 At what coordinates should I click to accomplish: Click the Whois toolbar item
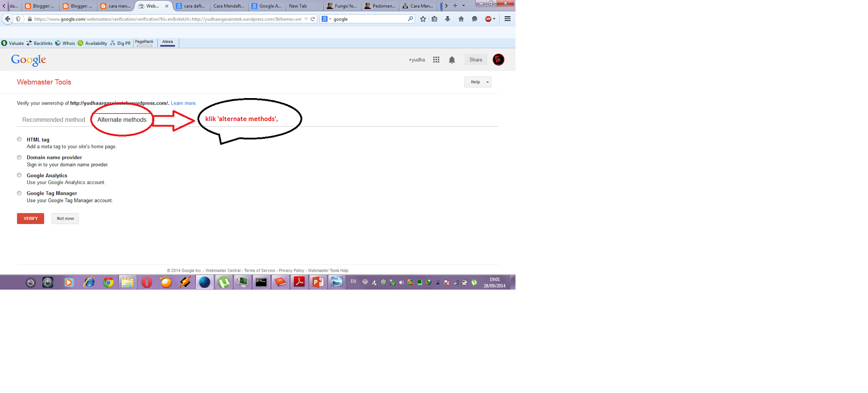click(x=65, y=43)
